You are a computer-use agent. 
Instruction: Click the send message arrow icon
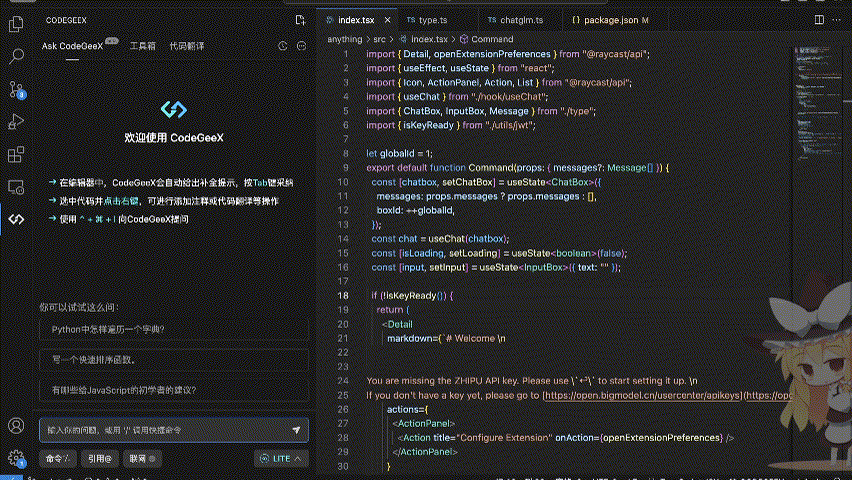[x=296, y=429]
